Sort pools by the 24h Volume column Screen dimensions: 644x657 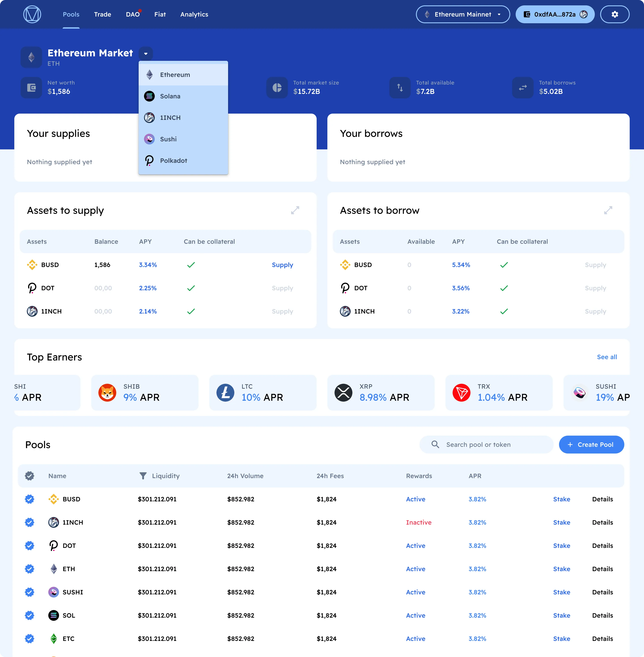click(x=245, y=476)
